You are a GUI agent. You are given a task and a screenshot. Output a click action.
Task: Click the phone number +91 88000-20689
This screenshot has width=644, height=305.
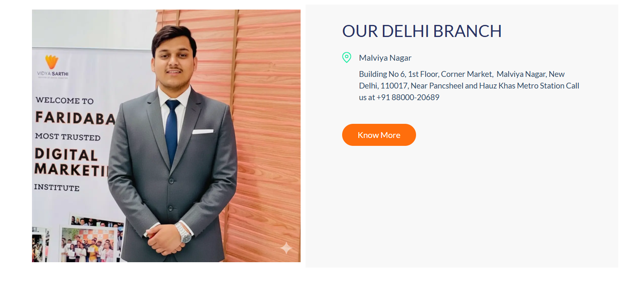408,98
